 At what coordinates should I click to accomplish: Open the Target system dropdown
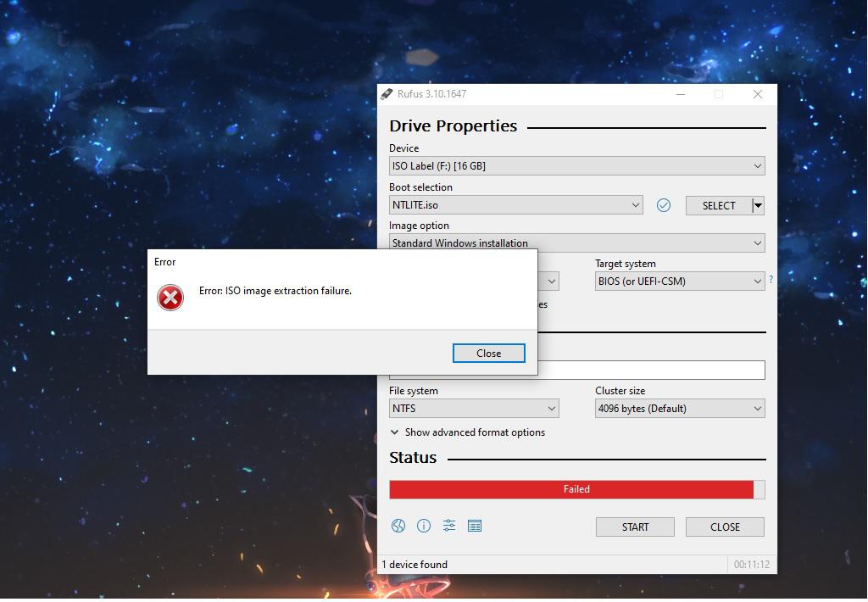click(679, 281)
